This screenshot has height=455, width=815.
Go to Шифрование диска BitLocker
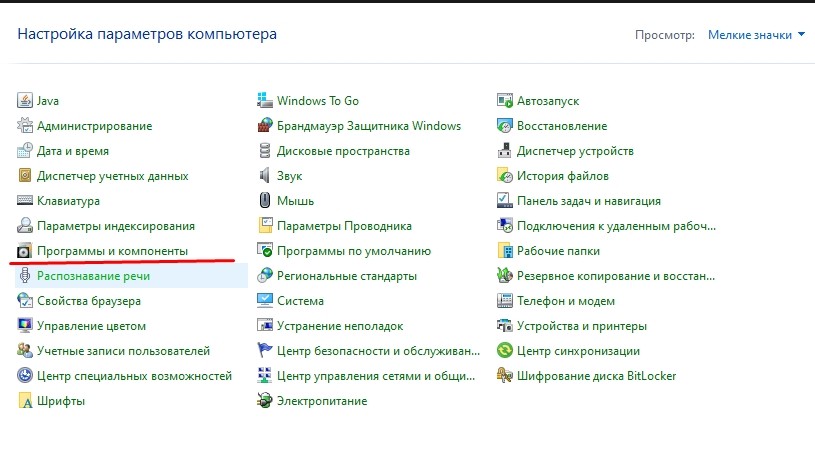coord(596,376)
